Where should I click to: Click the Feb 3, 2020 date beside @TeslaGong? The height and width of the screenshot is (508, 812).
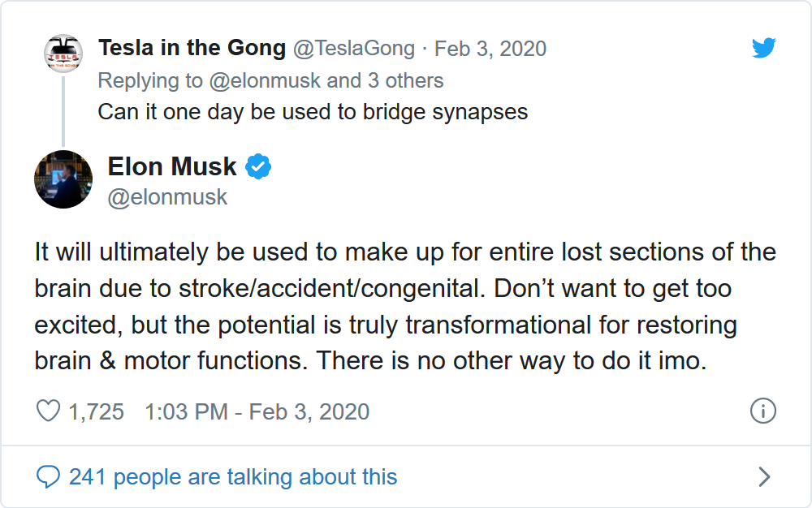490,49
